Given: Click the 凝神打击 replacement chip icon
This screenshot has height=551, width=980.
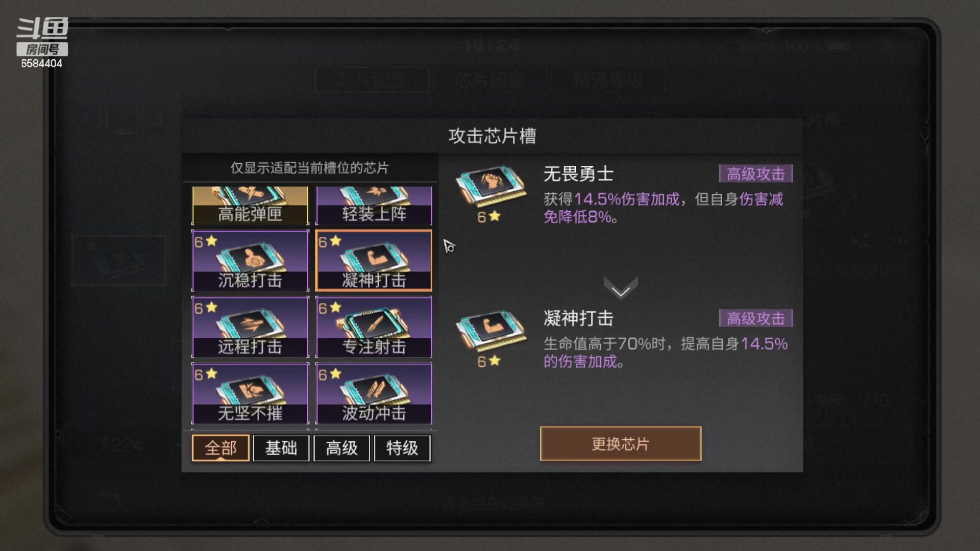Looking at the screenshot, I should click(x=491, y=331).
